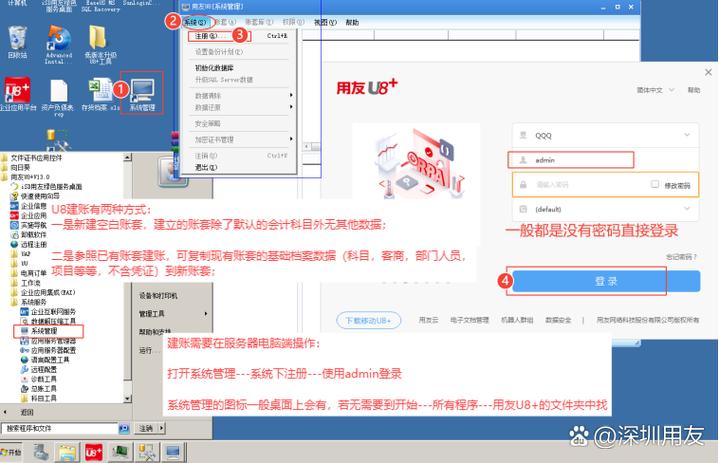Tick the 修改密码 checkbox
This screenshot has height=463, width=719.
655,184
